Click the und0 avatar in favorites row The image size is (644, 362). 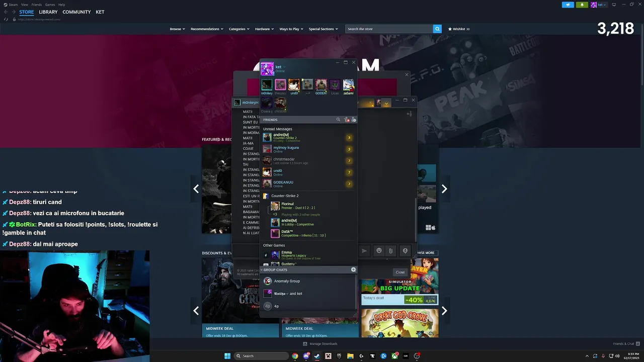click(x=294, y=84)
